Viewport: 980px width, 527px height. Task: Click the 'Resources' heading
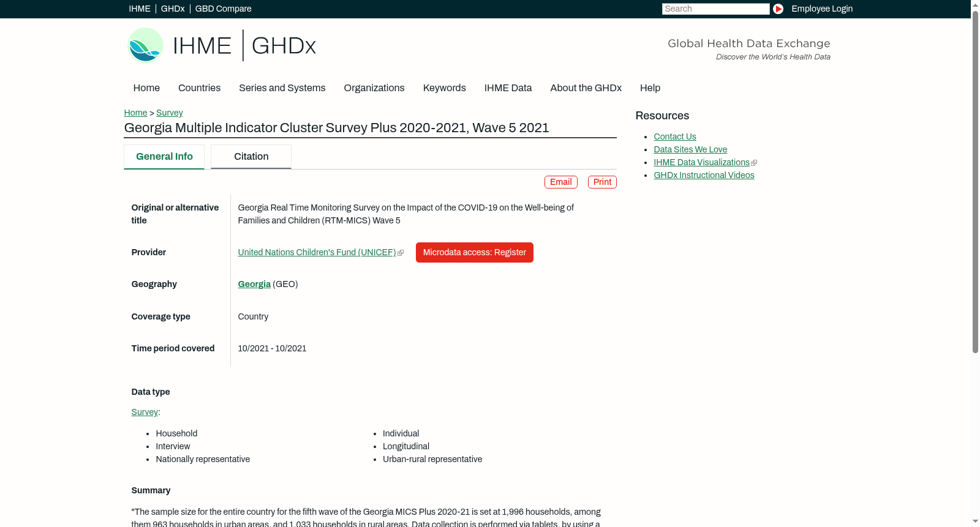662,116
